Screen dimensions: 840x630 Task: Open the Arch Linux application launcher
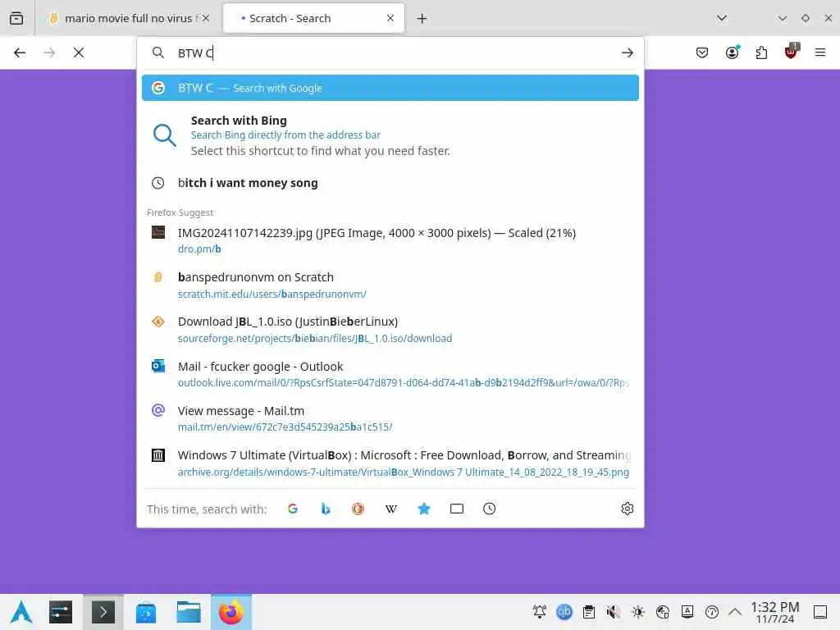21,612
